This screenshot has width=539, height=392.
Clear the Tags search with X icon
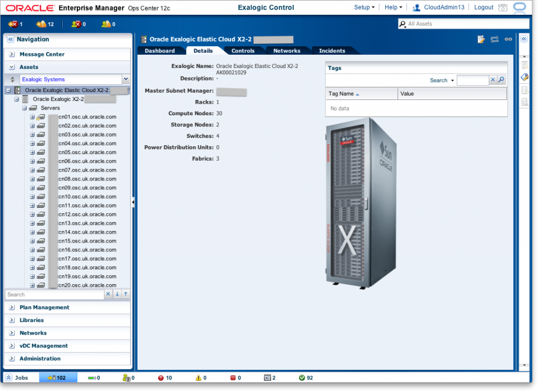(x=493, y=79)
